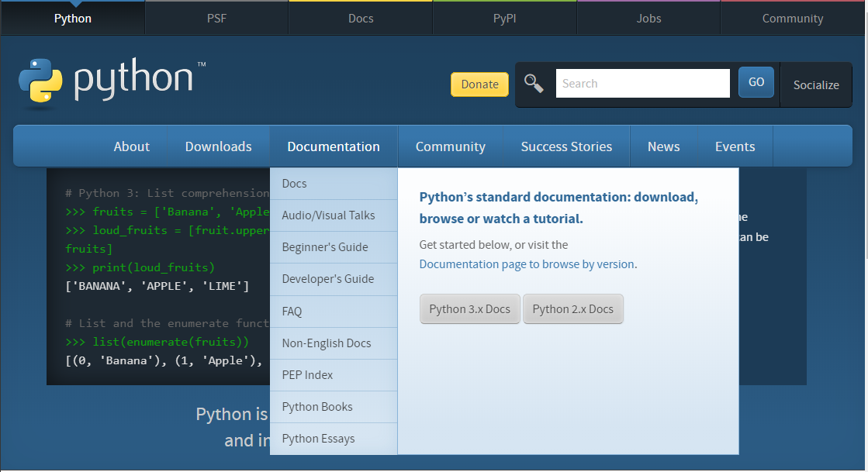The height and width of the screenshot is (472, 868).
Task: Focus the Search input field
Action: (x=642, y=84)
